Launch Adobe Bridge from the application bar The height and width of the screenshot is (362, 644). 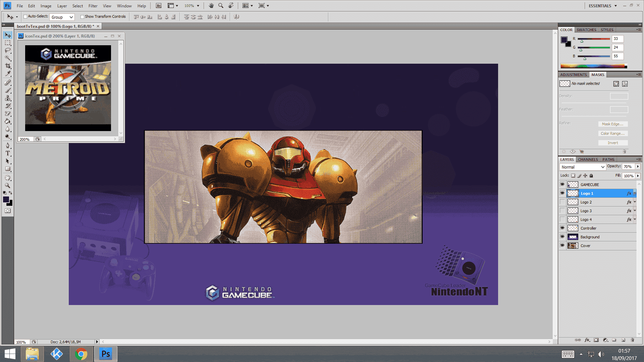(x=159, y=6)
